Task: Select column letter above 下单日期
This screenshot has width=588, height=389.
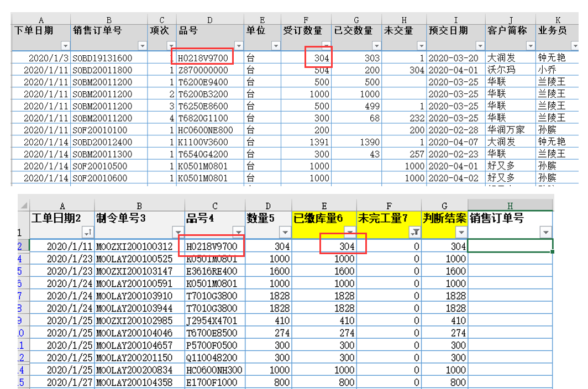Action: (41, 20)
